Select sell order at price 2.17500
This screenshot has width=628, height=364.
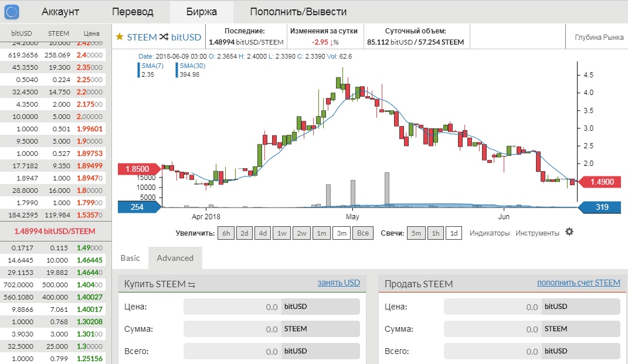[x=53, y=104]
